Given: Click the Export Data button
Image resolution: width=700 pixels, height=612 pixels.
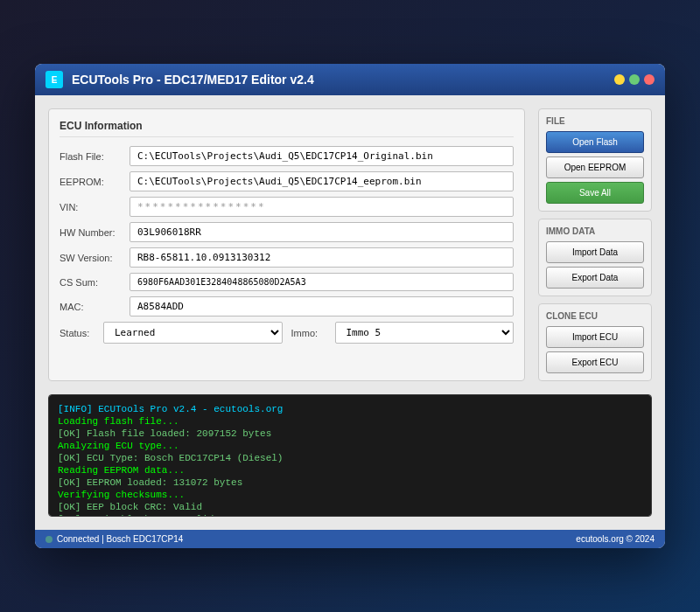Looking at the screenshot, I should pos(594,278).
